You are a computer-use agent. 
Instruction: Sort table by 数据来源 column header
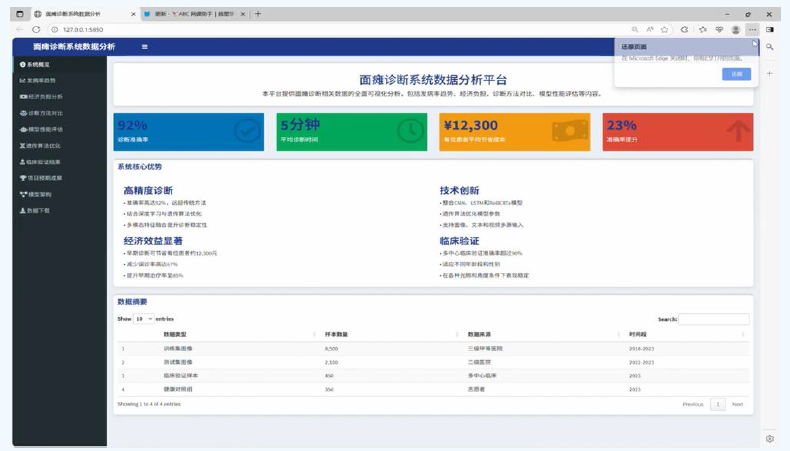coord(543,335)
